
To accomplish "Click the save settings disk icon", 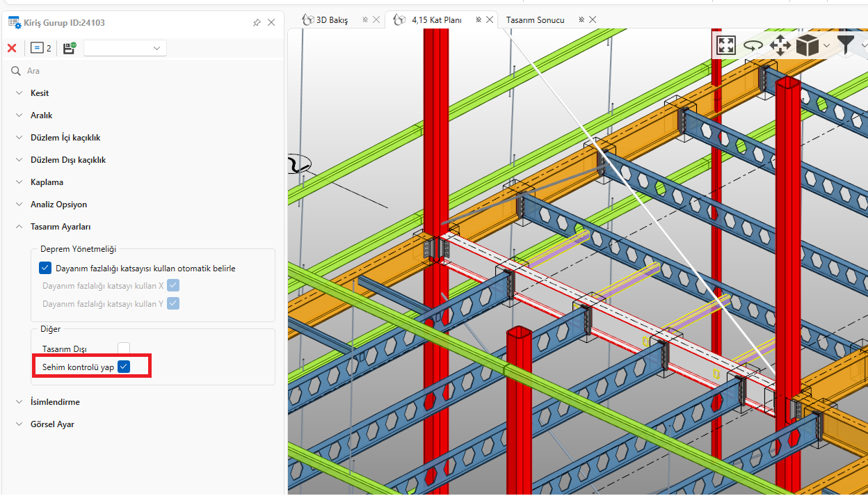I will 69,48.
